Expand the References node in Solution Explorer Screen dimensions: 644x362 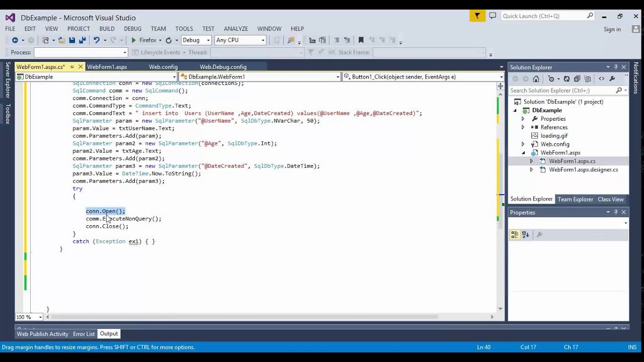pyautogui.click(x=523, y=127)
